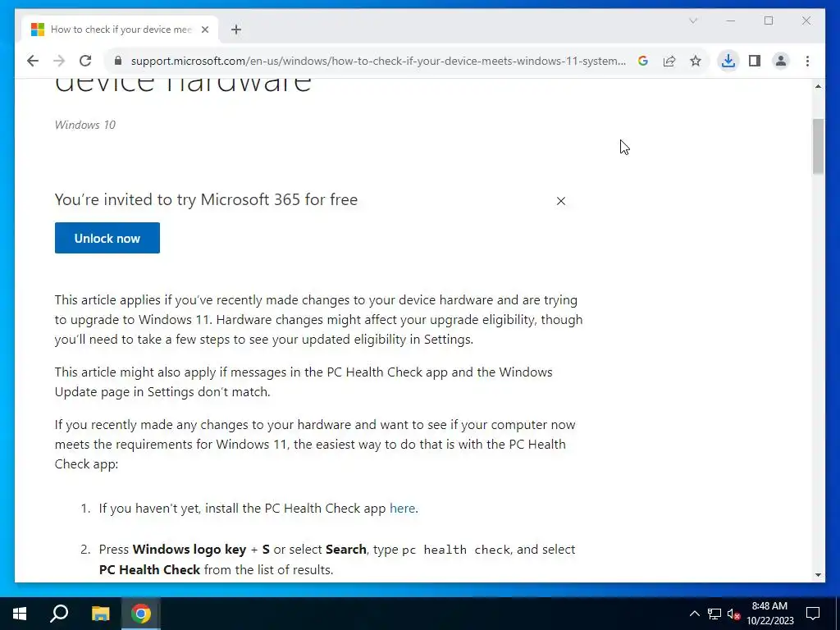Go back to previous page in Chrome

tap(33, 61)
